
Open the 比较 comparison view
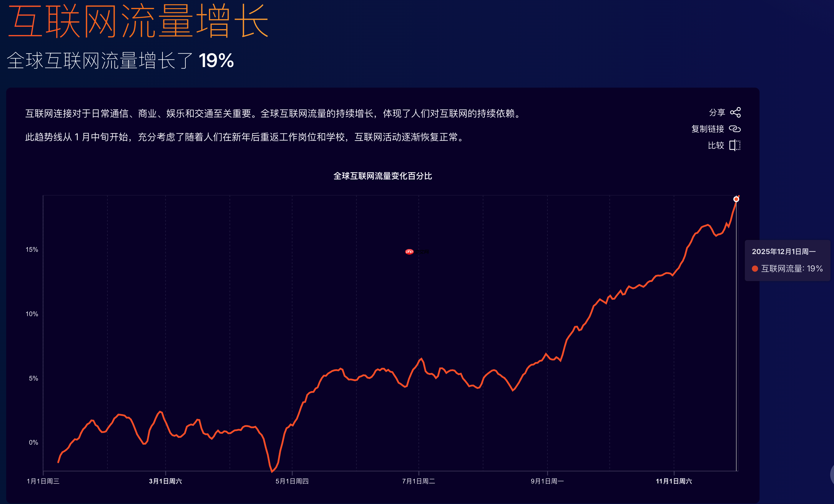pyautogui.click(x=717, y=146)
